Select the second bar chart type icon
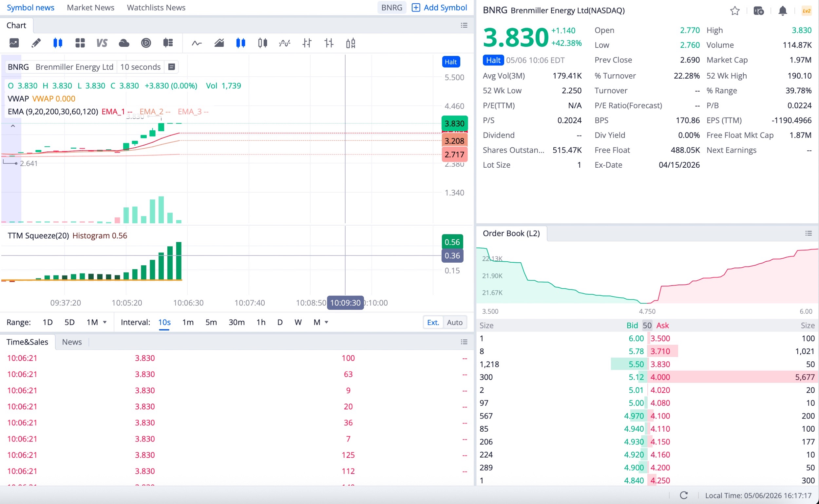 (329, 43)
